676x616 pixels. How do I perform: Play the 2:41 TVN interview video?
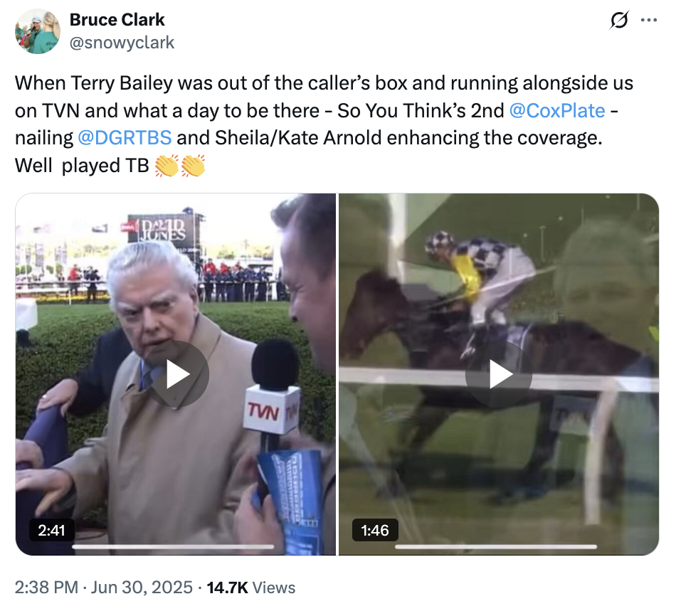pyautogui.click(x=176, y=374)
